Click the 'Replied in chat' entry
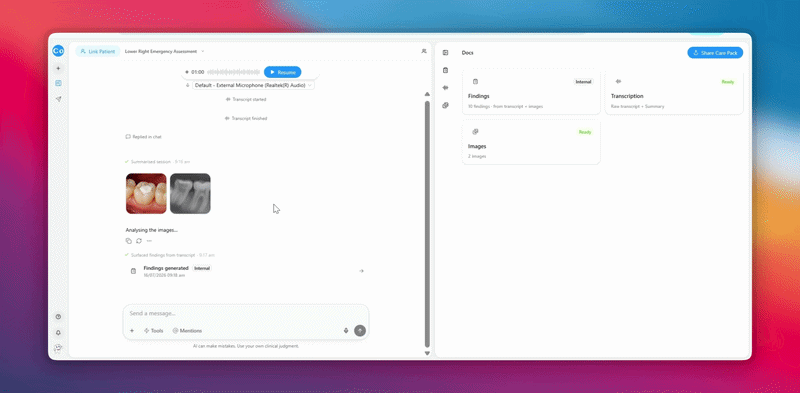This screenshot has width=800, height=393. coord(143,137)
